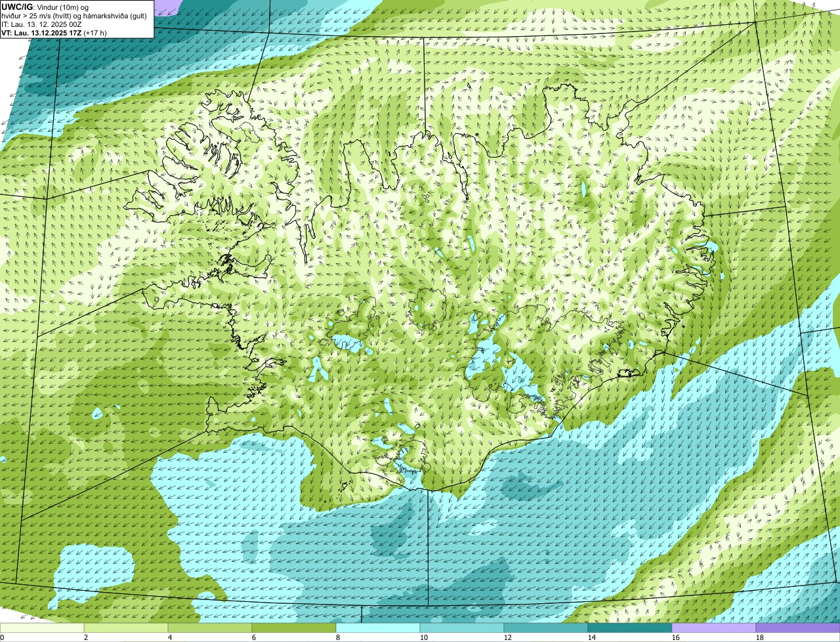Screen dimensions: 840x642
Task: Click the "IT: Lau. 13. 12. 2025 00Z" line
Action: click(42, 24)
